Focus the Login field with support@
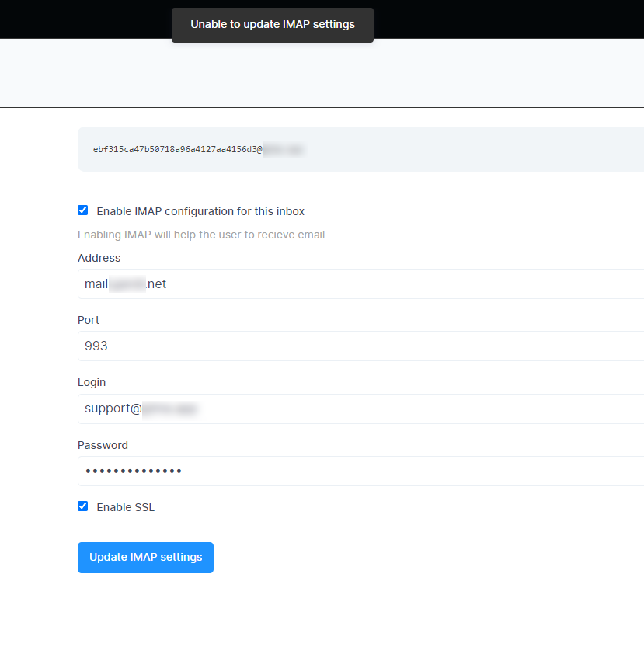644x668 pixels. [360, 409]
